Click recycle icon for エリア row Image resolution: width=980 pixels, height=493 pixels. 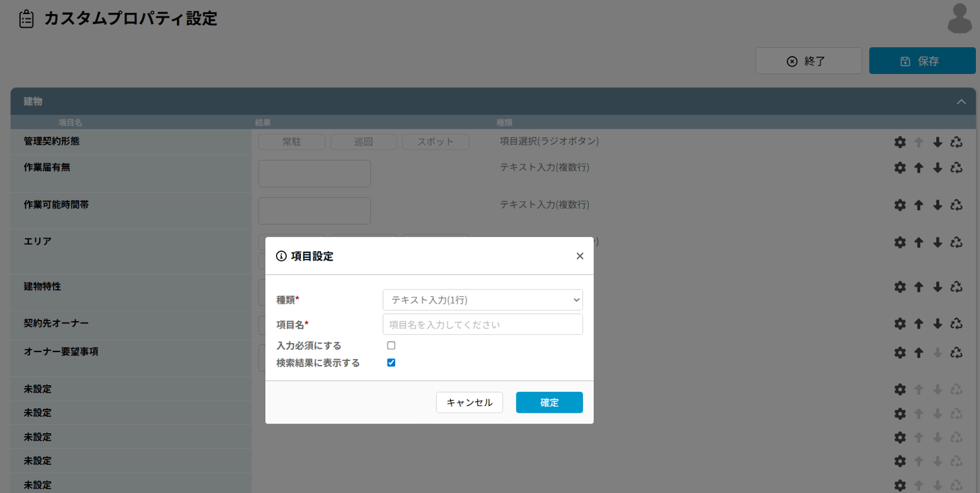tap(956, 242)
